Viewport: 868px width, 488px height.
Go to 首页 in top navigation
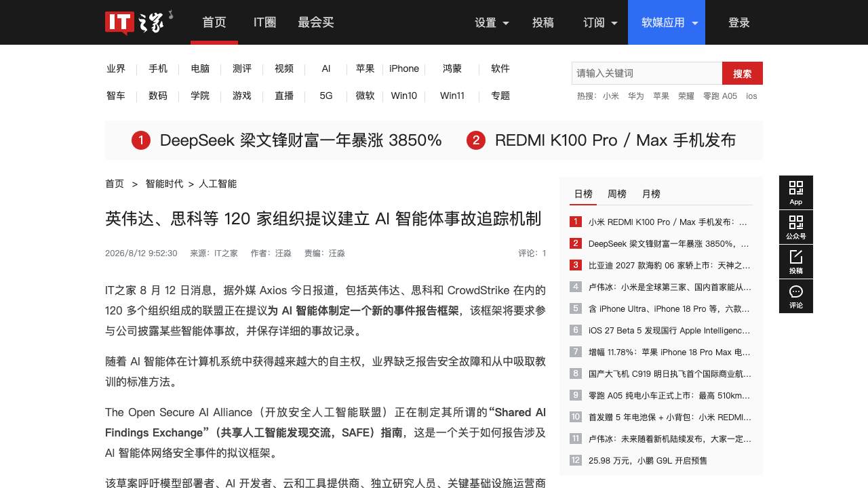(214, 22)
